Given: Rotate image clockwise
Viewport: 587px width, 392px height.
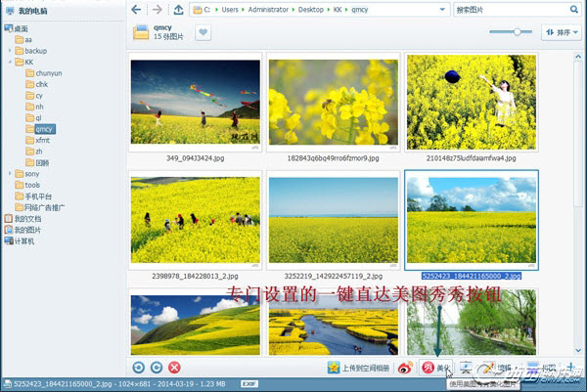Looking at the screenshot, I should (157, 368).
